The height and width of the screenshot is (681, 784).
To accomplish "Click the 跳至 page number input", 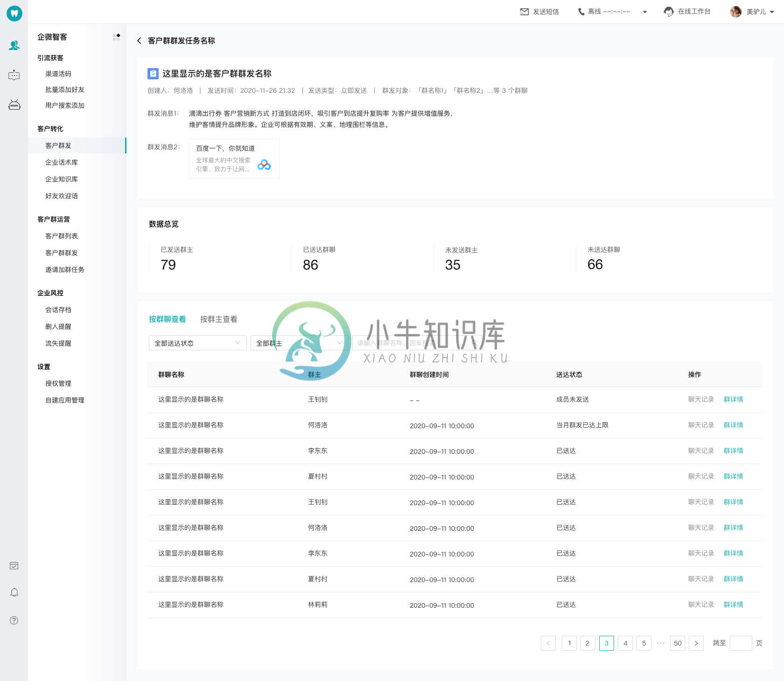I will pyautogui.click(x=741, y=643).
